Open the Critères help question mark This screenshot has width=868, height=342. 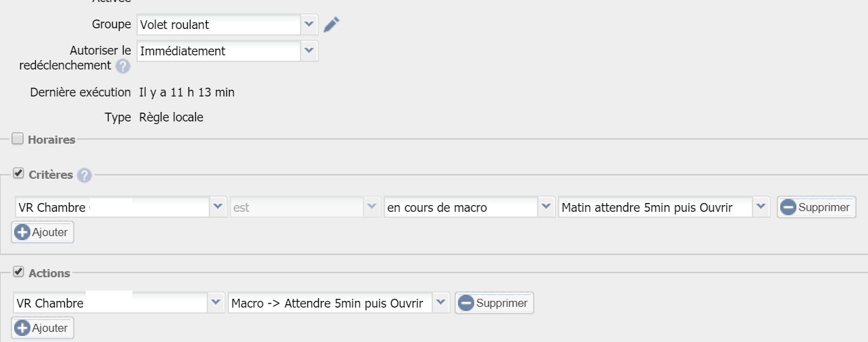coord(84,175)
